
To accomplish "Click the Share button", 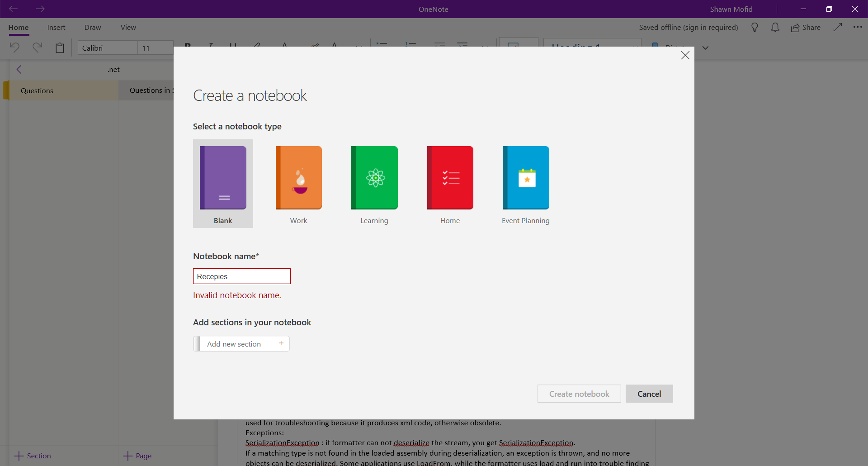I will coord(806,28).
